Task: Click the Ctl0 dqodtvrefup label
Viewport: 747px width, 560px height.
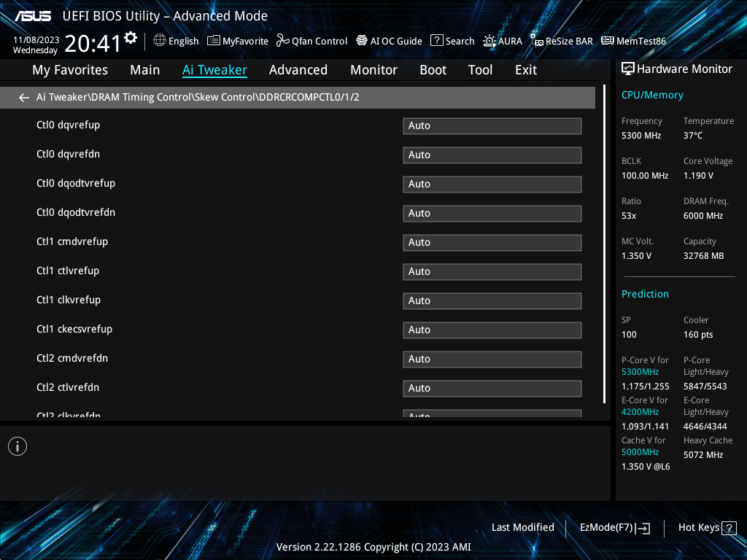Action: click(x=76, y=183)
